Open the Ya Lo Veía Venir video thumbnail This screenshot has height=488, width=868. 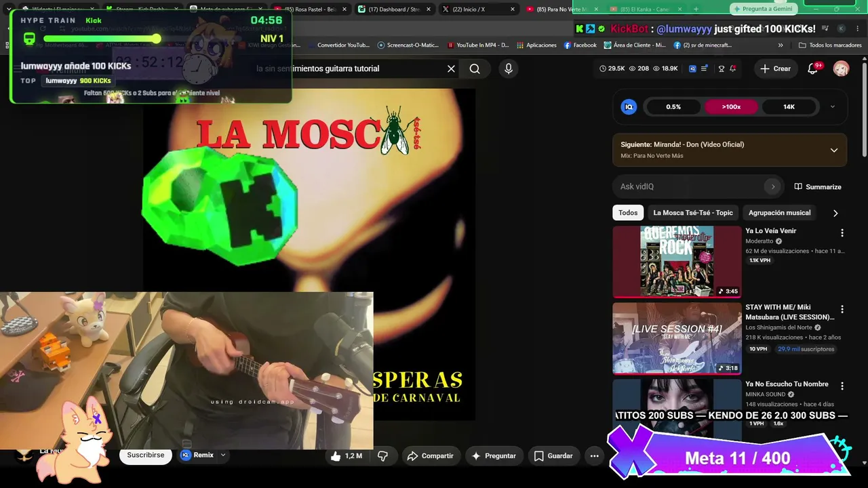(677, 262)
